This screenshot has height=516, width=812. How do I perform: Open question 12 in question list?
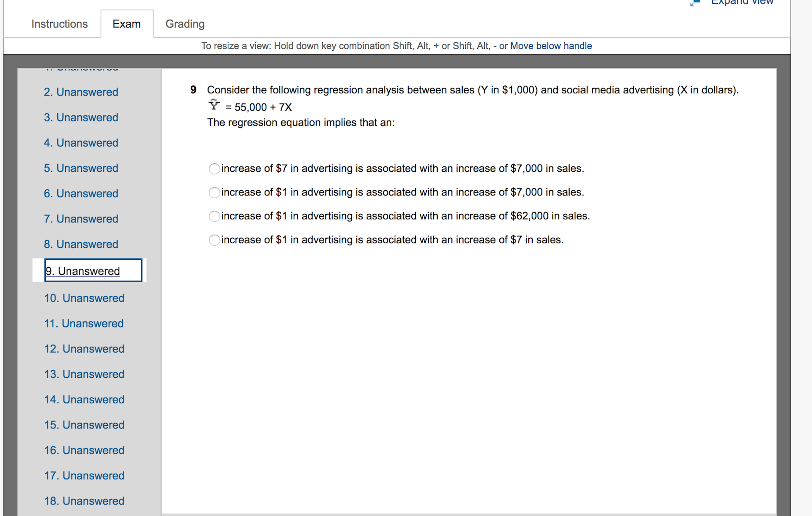coord(84,349)
